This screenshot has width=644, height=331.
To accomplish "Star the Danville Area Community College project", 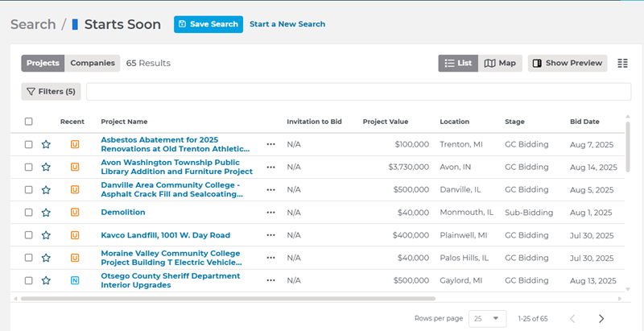I will coord(46,190).
